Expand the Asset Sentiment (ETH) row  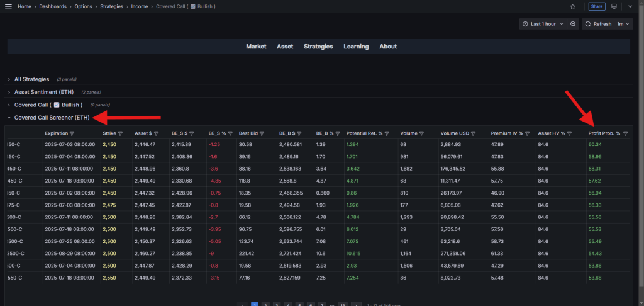click(x=43, y=92)
